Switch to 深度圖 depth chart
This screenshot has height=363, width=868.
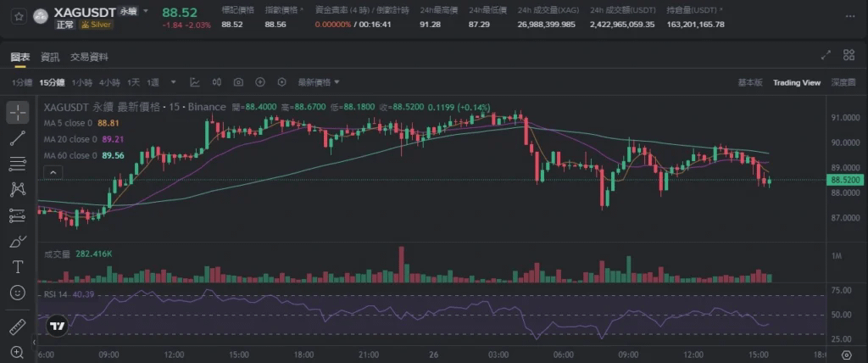pos(843,82)
